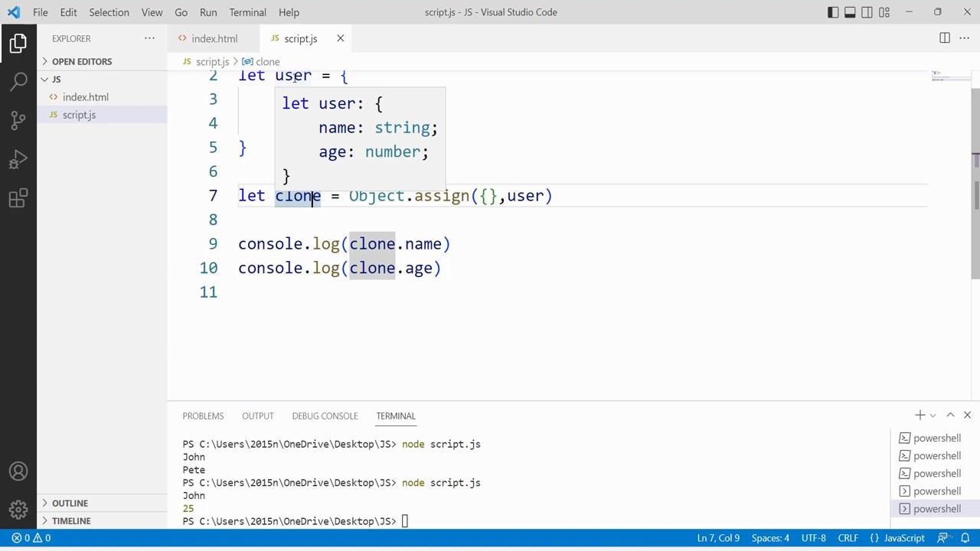Toggle primary side bar layout icon
Screen dimensions: 980x551
tap(833, 12)
